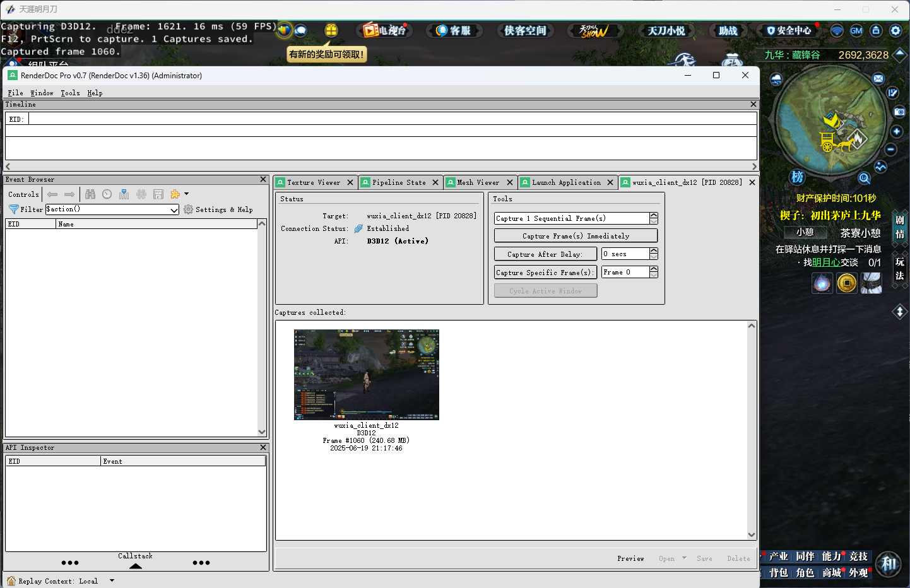Expand the $action() filter dropdown
Screen dimensions: 910x588
point(174,209)
